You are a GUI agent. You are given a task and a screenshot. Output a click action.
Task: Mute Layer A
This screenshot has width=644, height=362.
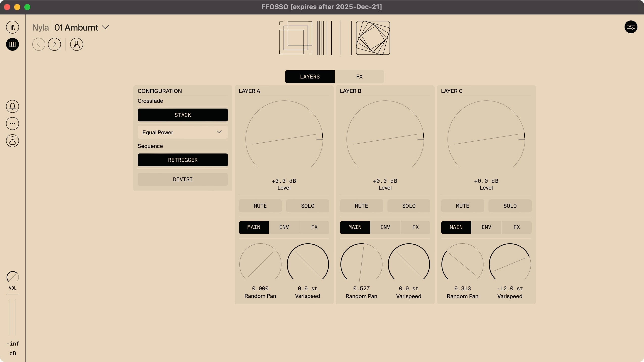pyautogui.click(x=260, y=206)
